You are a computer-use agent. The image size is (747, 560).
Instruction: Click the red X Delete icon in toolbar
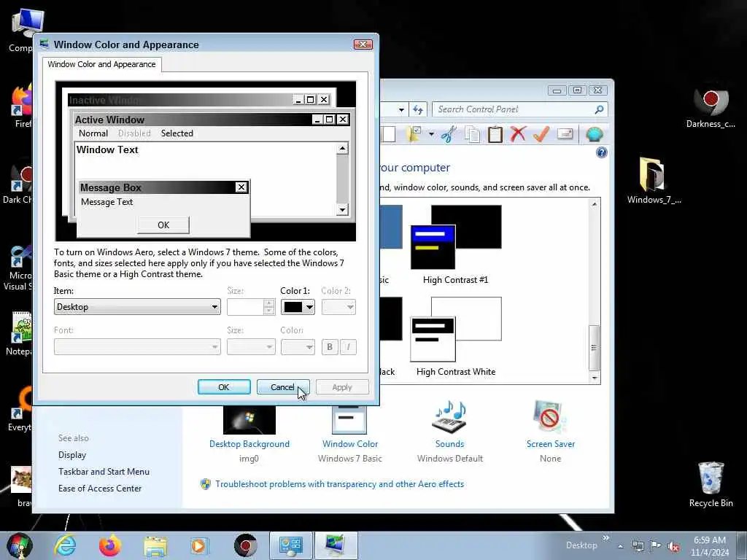(x=518, y=134)
